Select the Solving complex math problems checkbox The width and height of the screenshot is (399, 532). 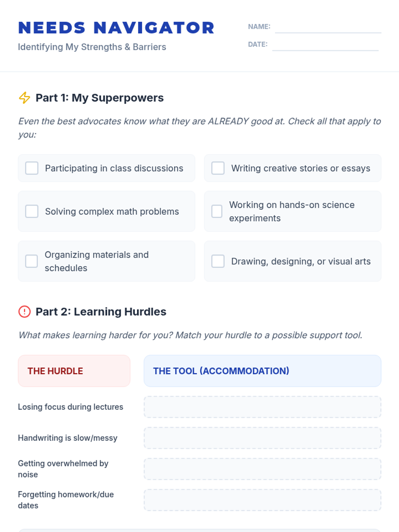(x=32, y=211)
